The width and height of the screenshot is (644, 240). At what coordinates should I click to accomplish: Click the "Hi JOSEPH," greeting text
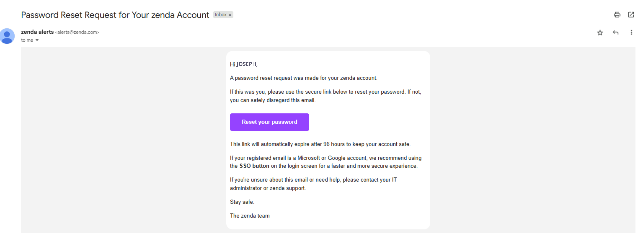[244, 64]
